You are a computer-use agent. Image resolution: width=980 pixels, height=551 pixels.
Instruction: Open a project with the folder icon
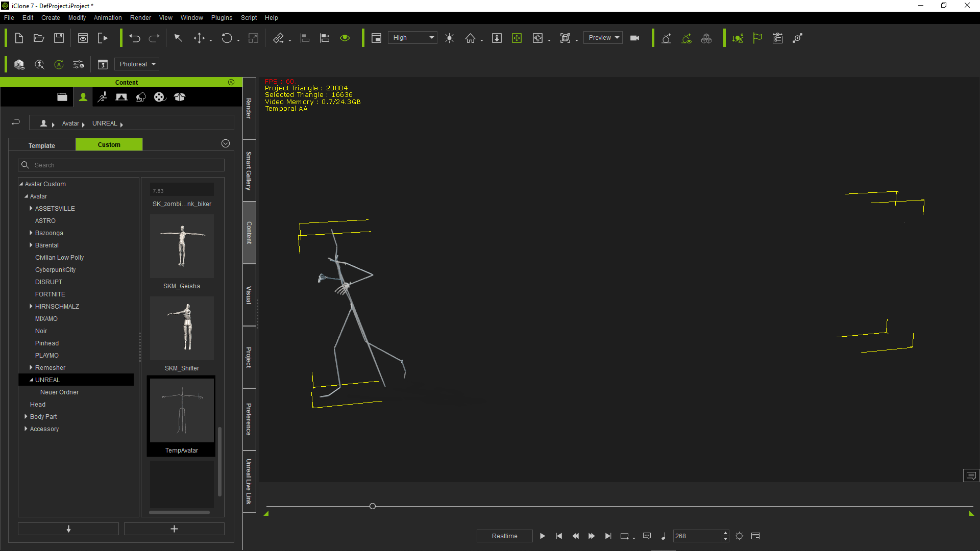tap(39, 38)
